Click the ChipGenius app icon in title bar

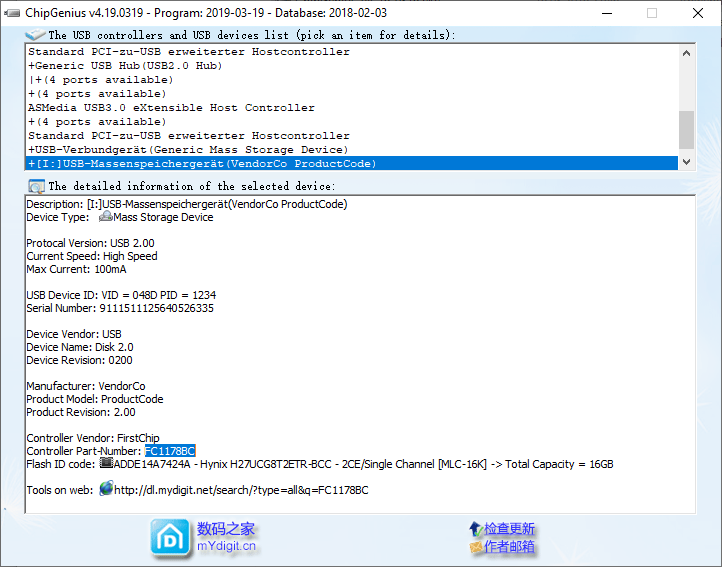[x=12, y=13]
